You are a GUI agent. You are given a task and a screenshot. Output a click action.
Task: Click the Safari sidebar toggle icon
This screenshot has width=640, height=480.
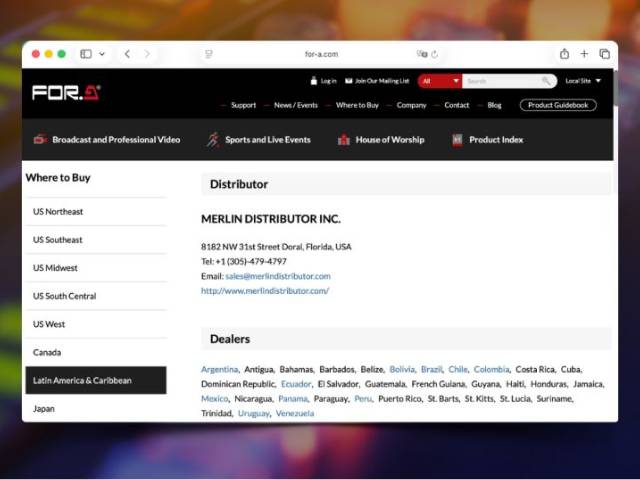click(x=86, y=54)
